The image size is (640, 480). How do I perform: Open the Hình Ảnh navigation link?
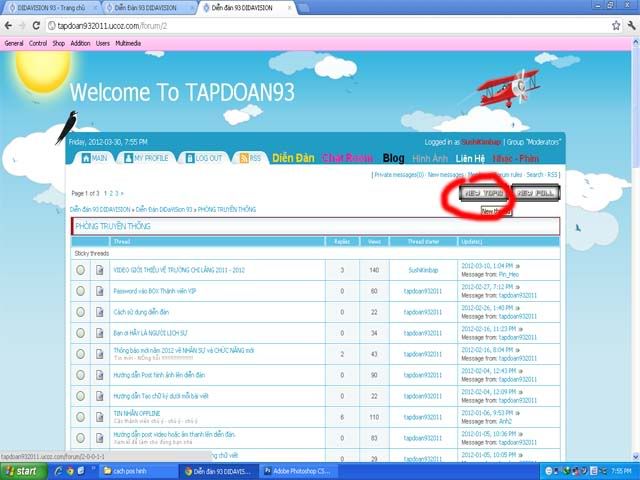(x=430, y=158)
